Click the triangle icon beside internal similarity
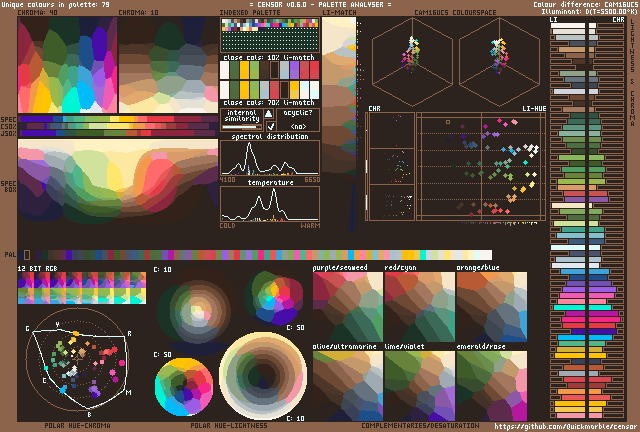The width and height of the screenshot is (640, 432). 269,114
